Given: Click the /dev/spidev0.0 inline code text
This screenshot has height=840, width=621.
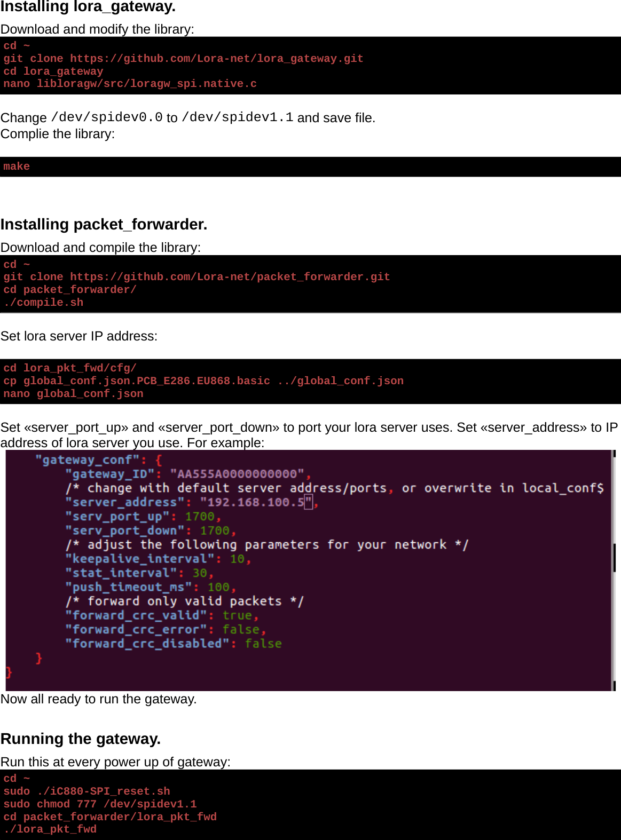Looking at the screenshot, I should [107, 117].
